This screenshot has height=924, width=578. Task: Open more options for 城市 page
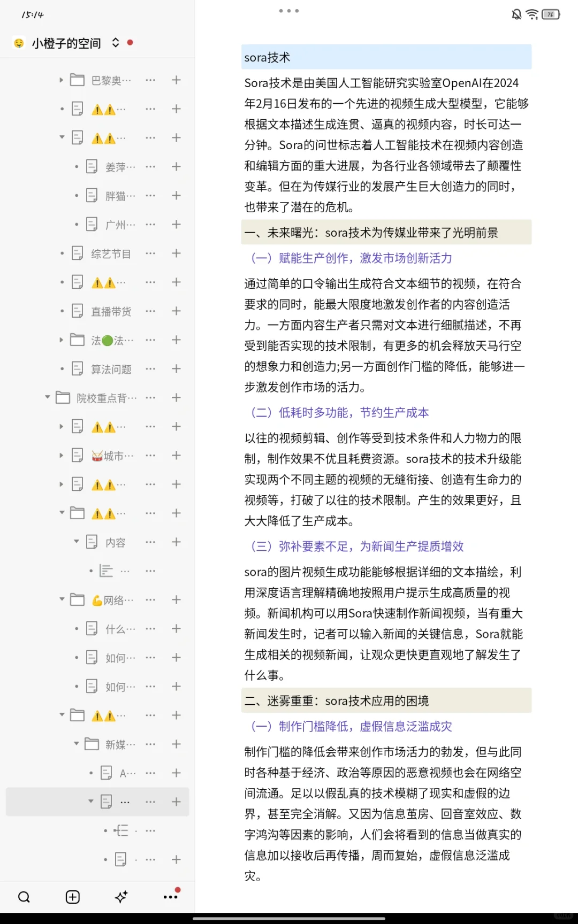tap(150, 456)
